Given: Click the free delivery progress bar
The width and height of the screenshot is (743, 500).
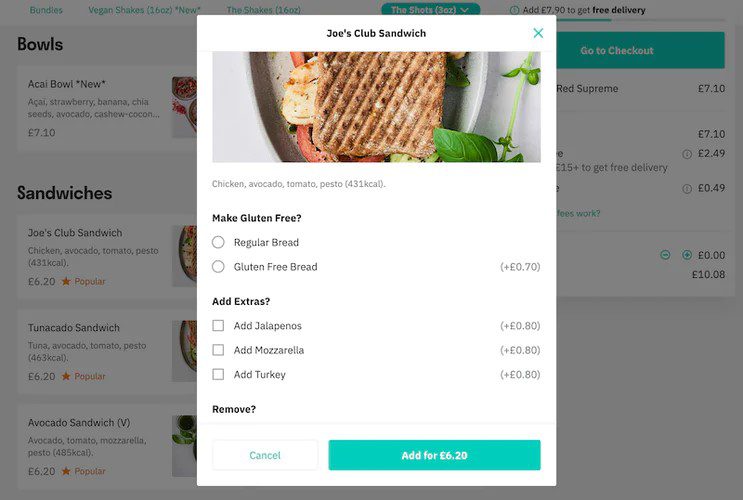Looking at the screenshot, I should pyautogui.click(x=640, y=20).
